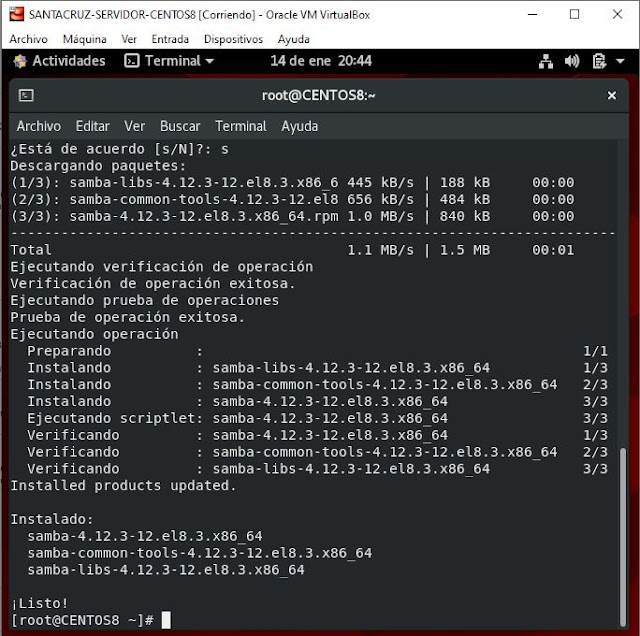Viewport: 640px width, 636px height.
Task: Open the terminal Editar menu
Action: pyautogui.click(x=93, y=127)
